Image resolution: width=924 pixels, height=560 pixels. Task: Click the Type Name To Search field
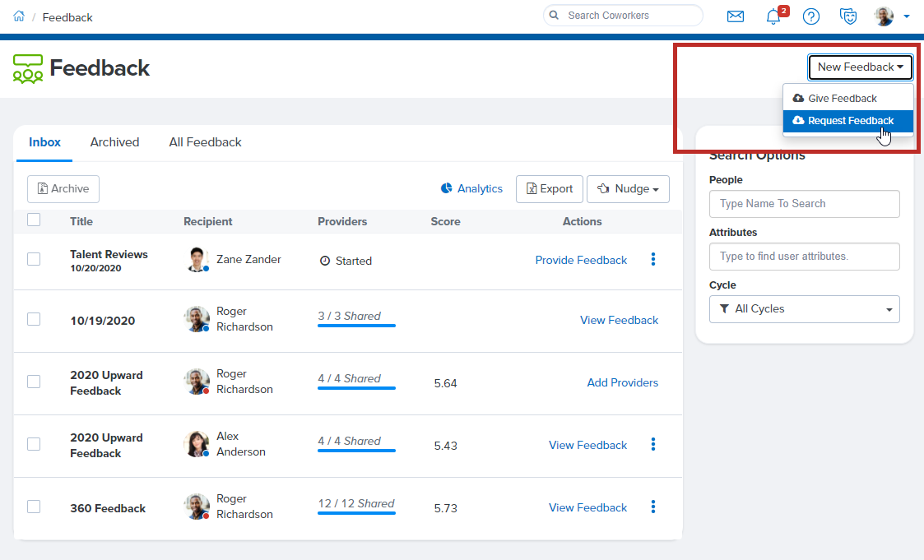804,204
